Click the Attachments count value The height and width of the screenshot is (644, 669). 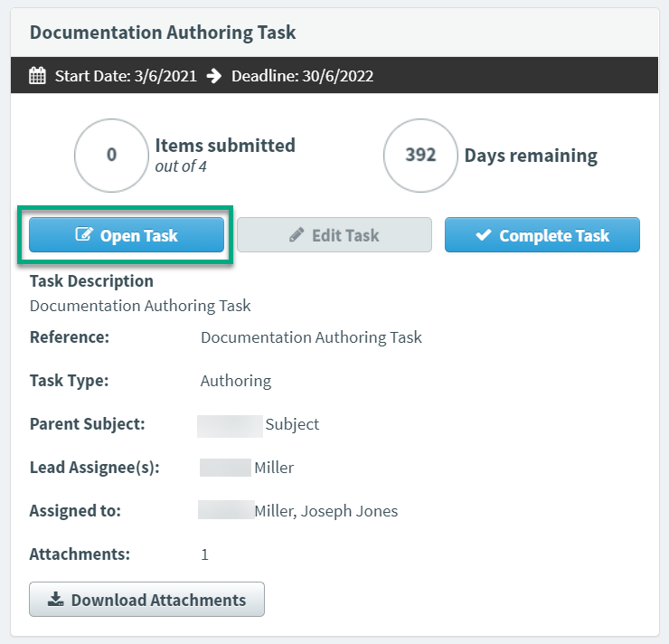tap(205, 554)
